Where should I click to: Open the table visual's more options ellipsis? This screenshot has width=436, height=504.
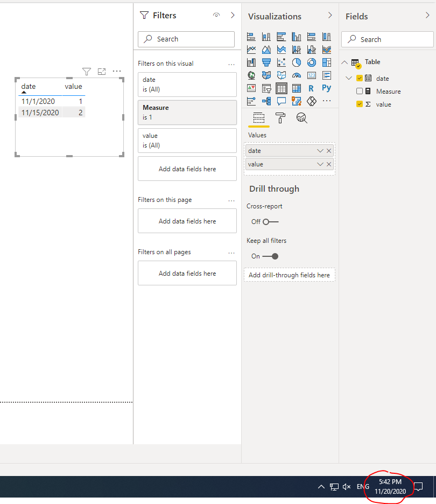[117, 71]
